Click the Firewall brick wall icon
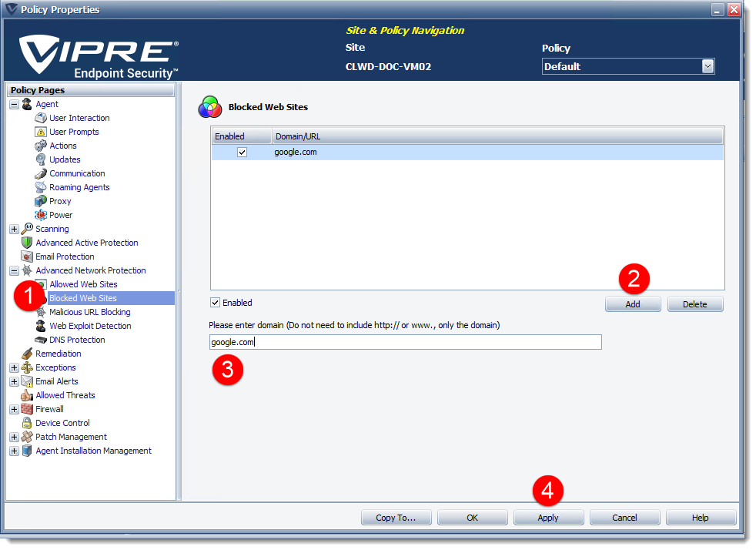The image size is (756, 550). (x=27, y=409)
